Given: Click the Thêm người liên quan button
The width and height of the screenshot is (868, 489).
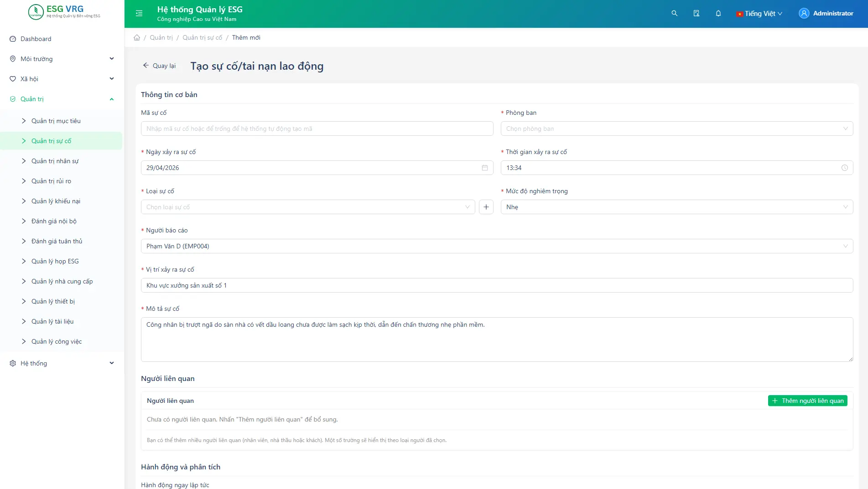Looking at the screenshot, I should coord(807,401).
